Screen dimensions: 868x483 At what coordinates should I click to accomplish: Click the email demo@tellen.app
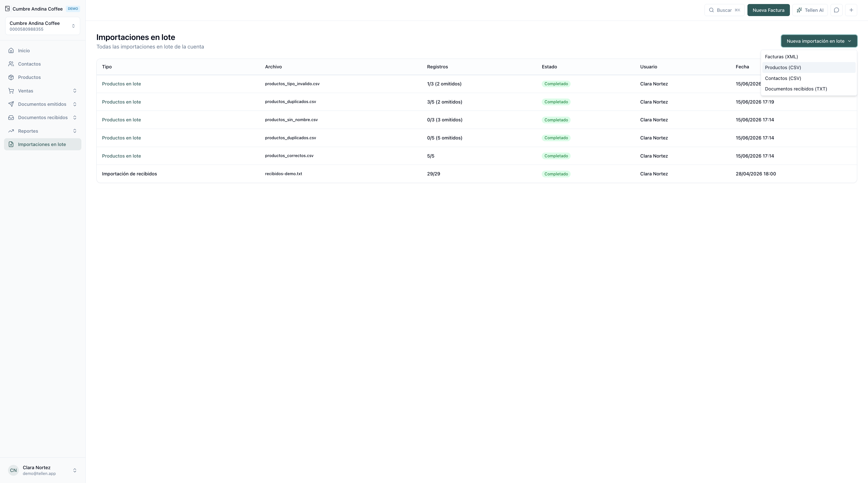pos(39,473)
